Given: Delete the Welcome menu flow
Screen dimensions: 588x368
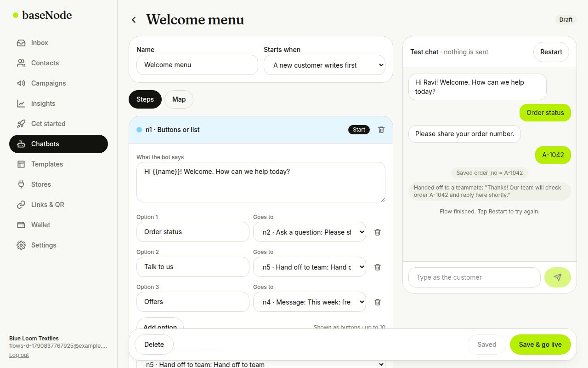Looking at the screenshot, I should [154, 345].
